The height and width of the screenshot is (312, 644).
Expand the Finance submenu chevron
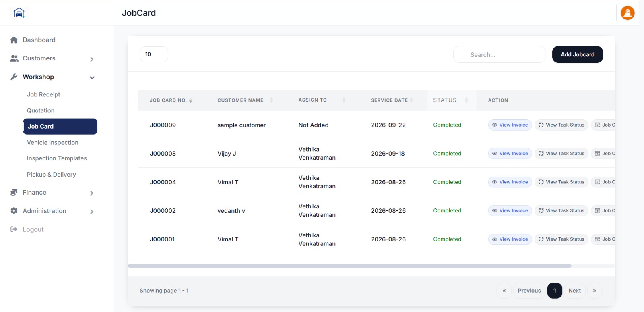pos(92,193)
